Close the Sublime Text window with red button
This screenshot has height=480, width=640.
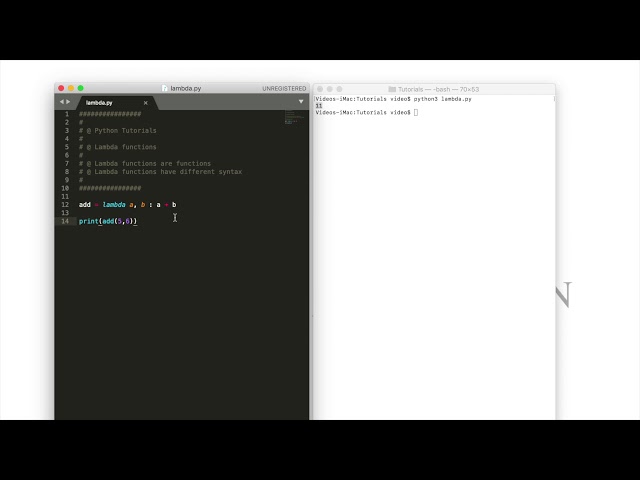[x=61, y=88]
